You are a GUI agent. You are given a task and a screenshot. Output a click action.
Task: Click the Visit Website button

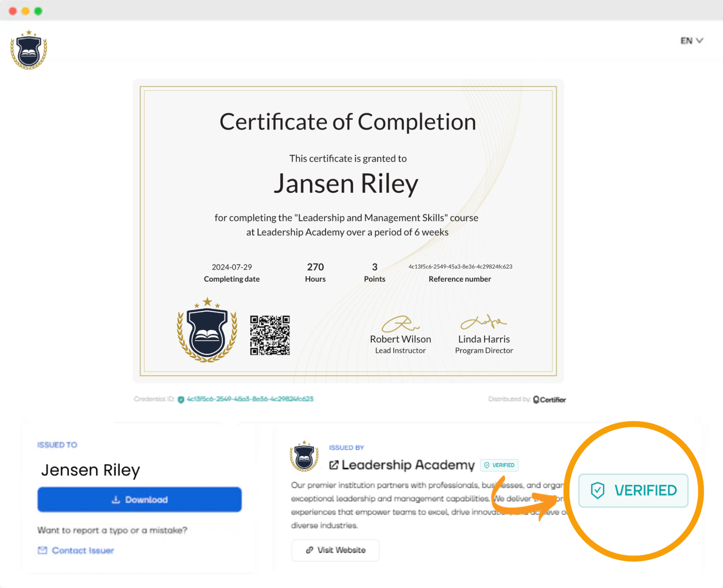point(335,550)
